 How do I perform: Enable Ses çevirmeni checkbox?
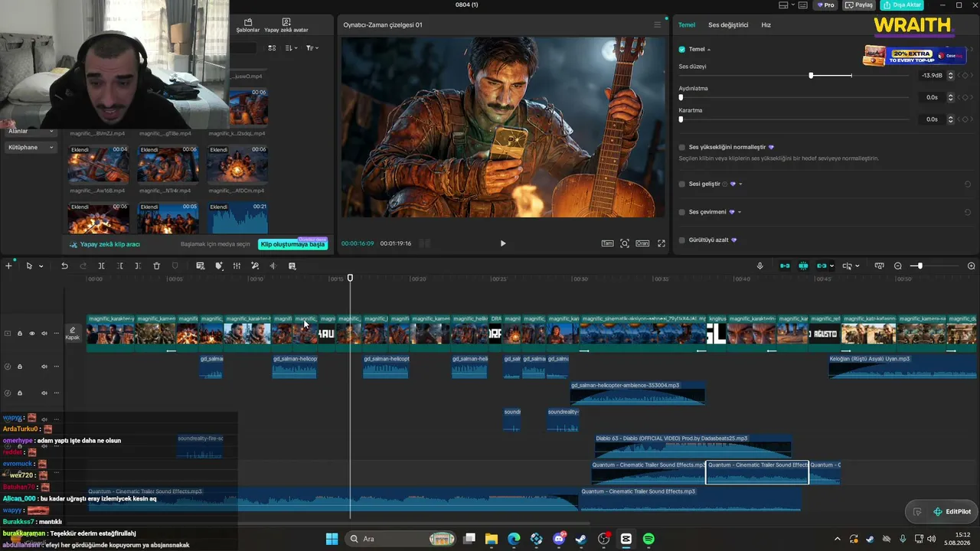[682, 212]
